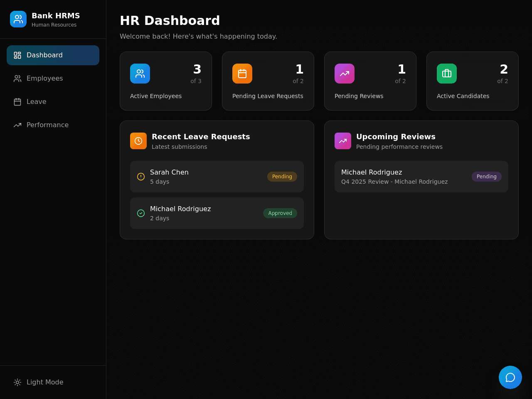The image size is (532, 399).
Task: Click the Employees people icon in sidebar
Action: (x=17, y=79)
